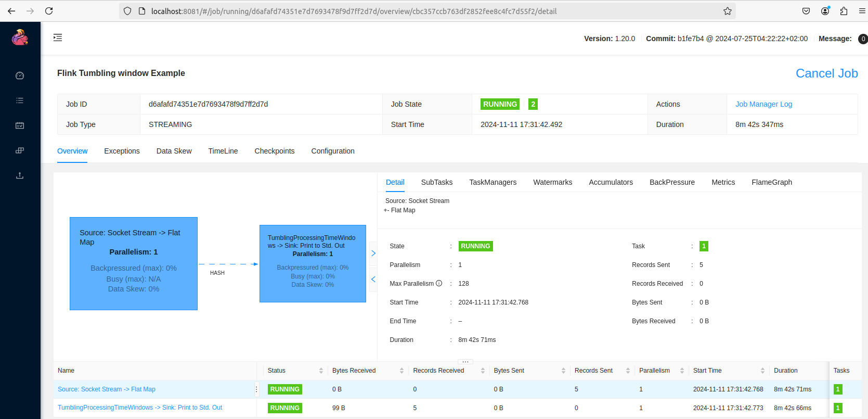868x419 pixels.
Task: Reload the page in browser
Action: (x=49, y=11)
